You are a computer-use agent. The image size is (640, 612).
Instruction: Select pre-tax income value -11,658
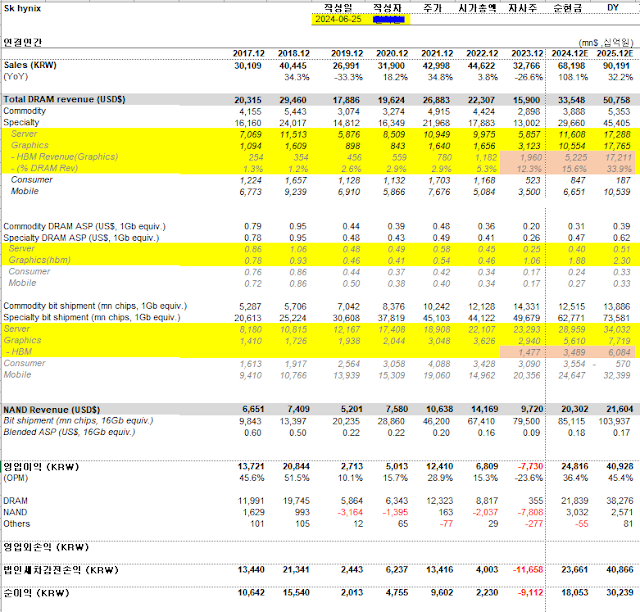(529, 570)
